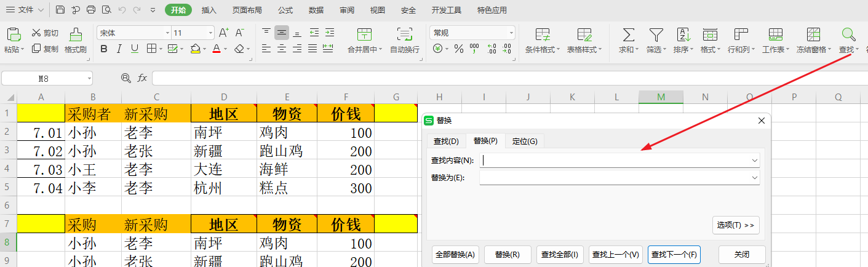This screenshot has height=267, width=868.
Task: Click the 合并居中 merge and center icon
Action: (x=364, y=34)
